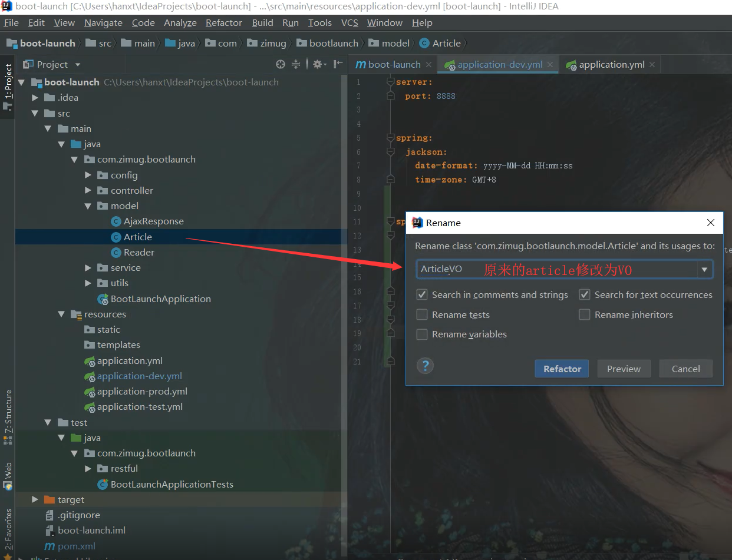Click the help question mark in Rename dialog
This screenshot has width=732, height=560.
pos(425,366)
